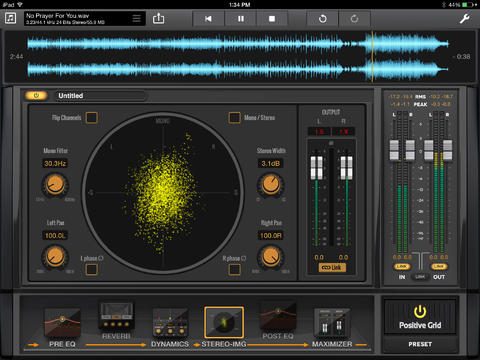Select the Reverb module icon
Screen dimensions: 480x360
[116, 316]
